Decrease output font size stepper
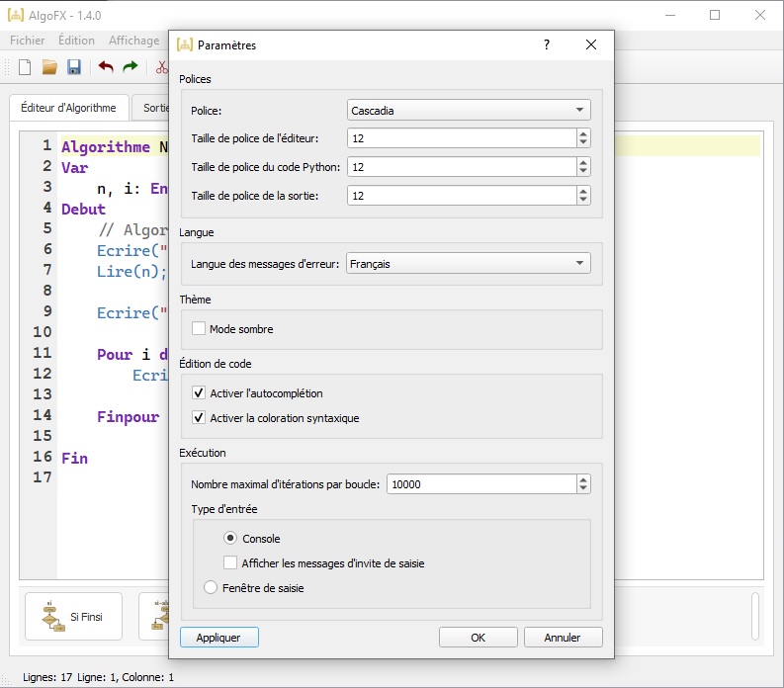Screen dimensions: 784x688 [583, 200]
